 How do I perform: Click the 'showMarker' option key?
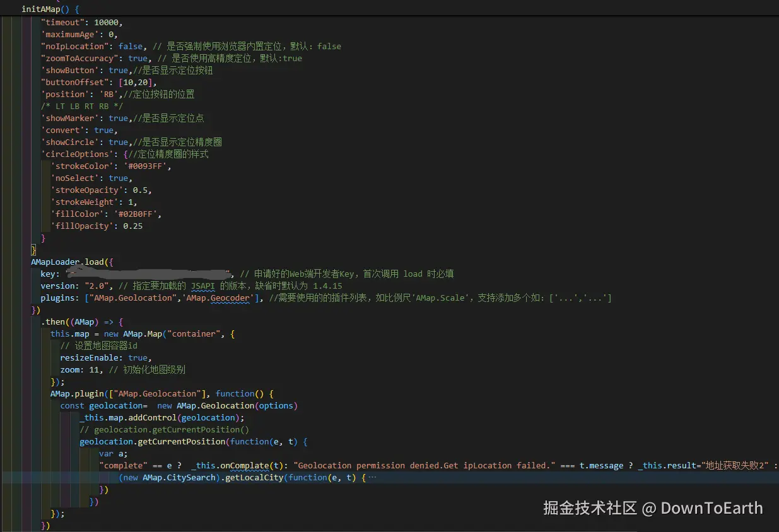(70, 118)
